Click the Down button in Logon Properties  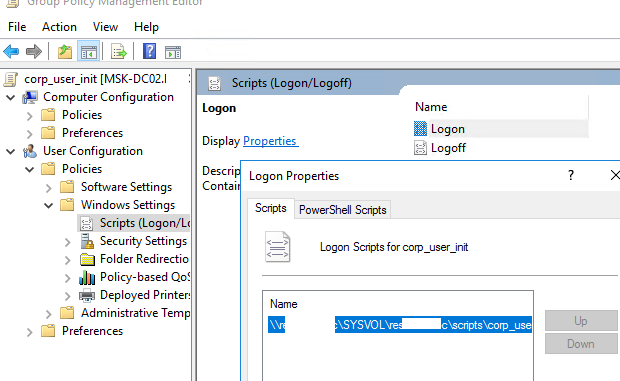coord(580,343)
